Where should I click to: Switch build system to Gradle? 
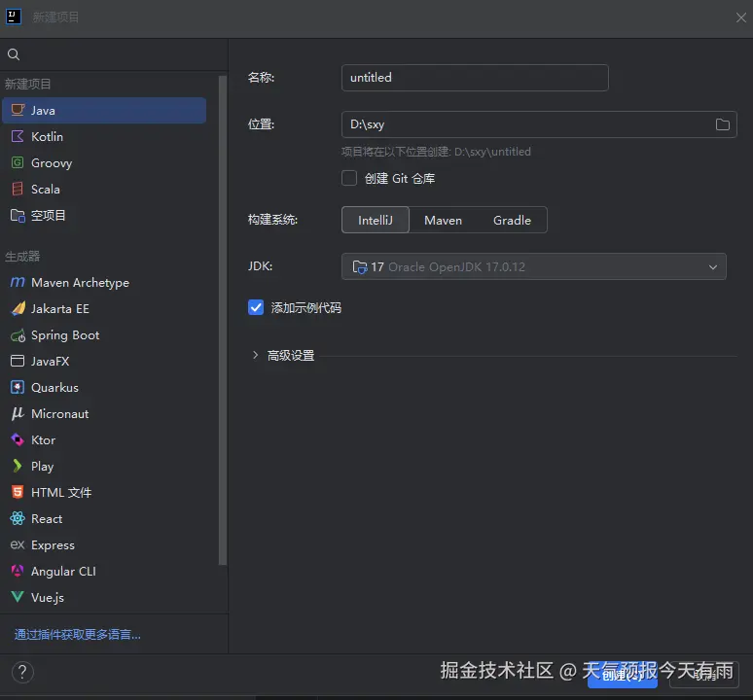512,221
